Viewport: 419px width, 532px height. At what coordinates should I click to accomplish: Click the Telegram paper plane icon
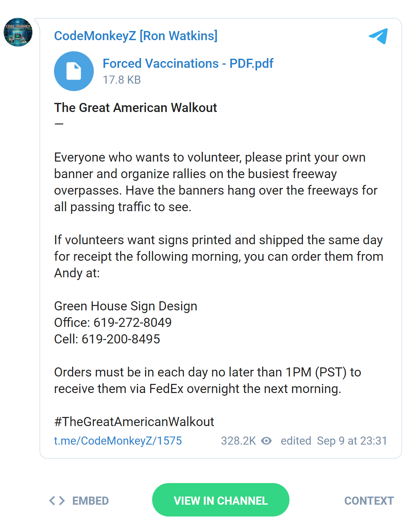(379, 36)
